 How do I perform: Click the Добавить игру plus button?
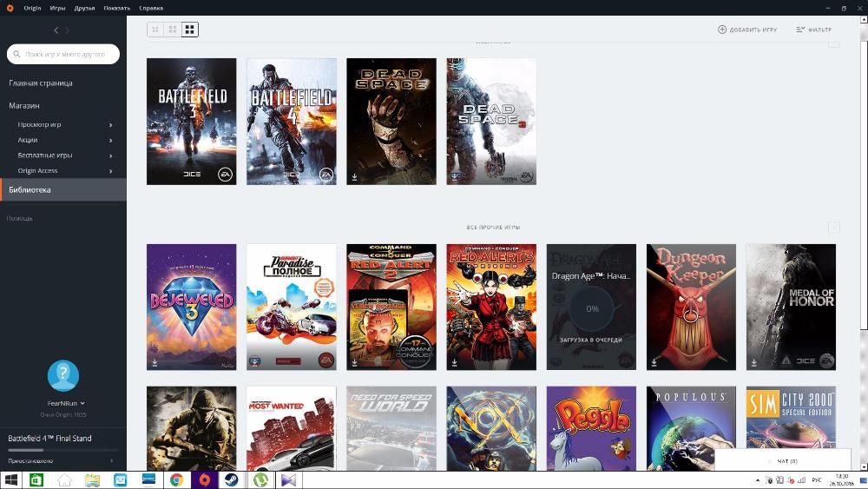click(747, 30)
